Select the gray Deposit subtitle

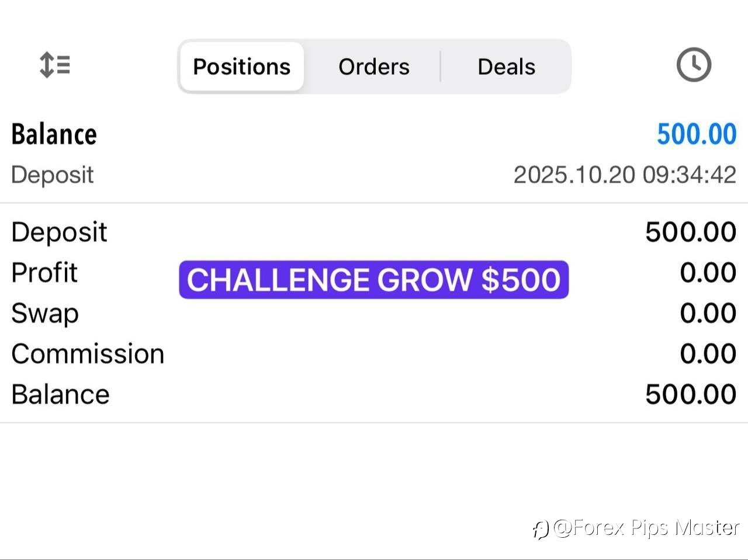click(x=53, y=175)
